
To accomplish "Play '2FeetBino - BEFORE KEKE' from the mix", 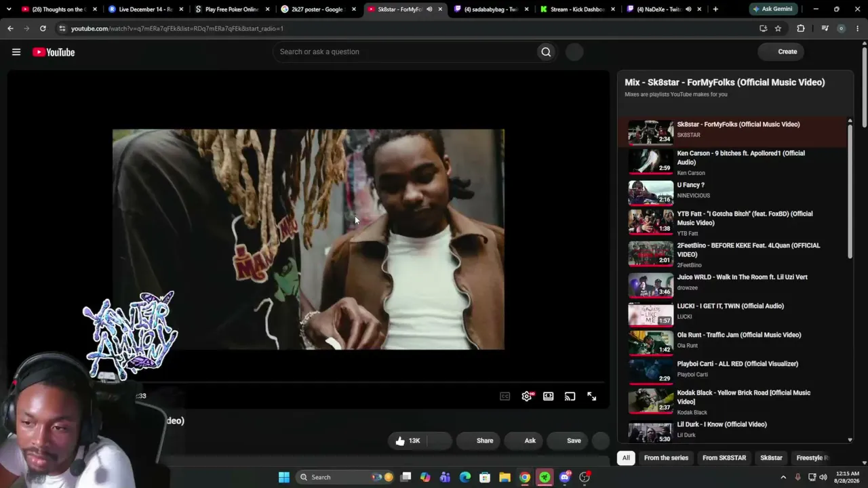I will [x=732, y=254].
